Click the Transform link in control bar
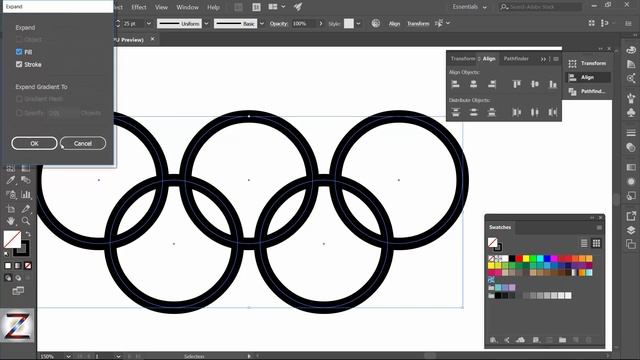640x360 pixels. pyautogui.click(x=418, y=24)
